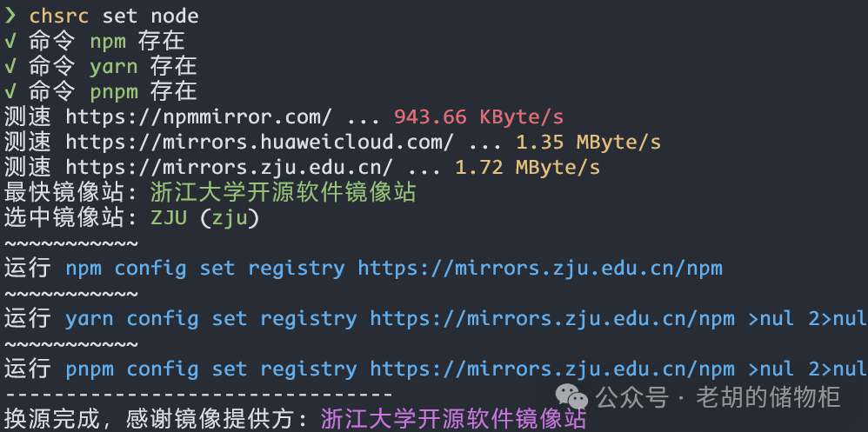Click the checkmark beside pnpm 存在
Screen dimensions: 868x432
10,92
